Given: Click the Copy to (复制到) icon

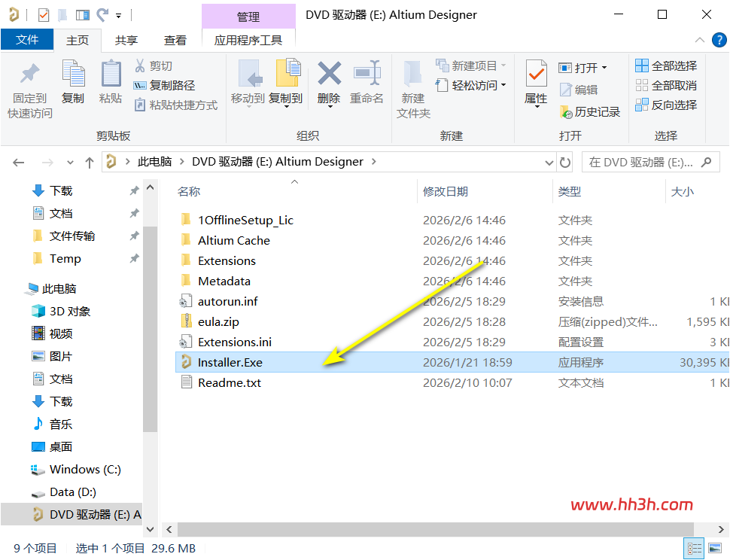Looking at the screenshot, I should pos(287,73).
